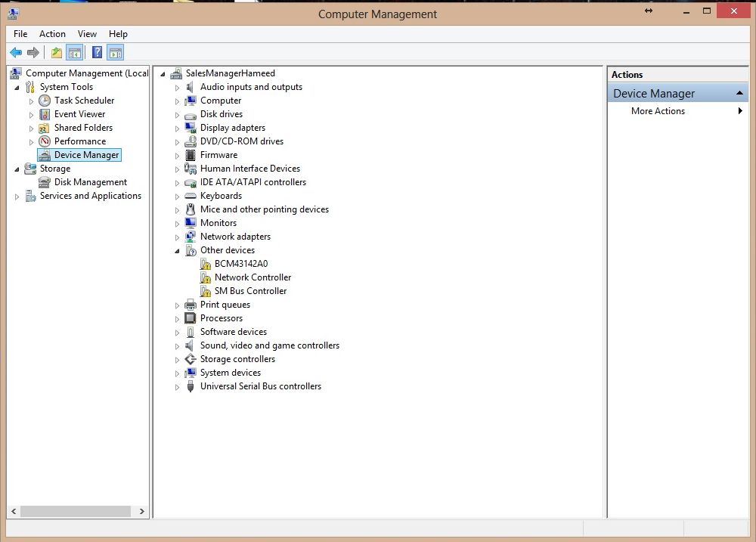Toggle the Show/Hide Console Tree button
Screen dimensions: 756x542
tap(74, 52)
